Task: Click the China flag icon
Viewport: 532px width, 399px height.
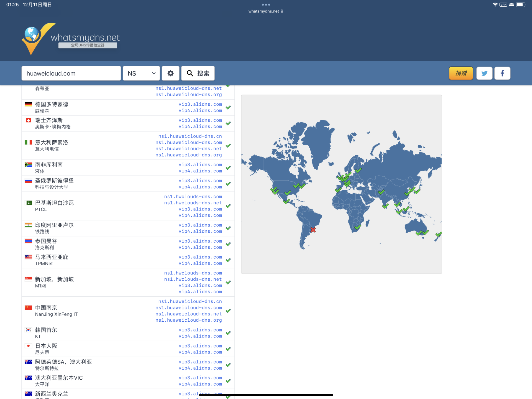Action: point(28,308)
